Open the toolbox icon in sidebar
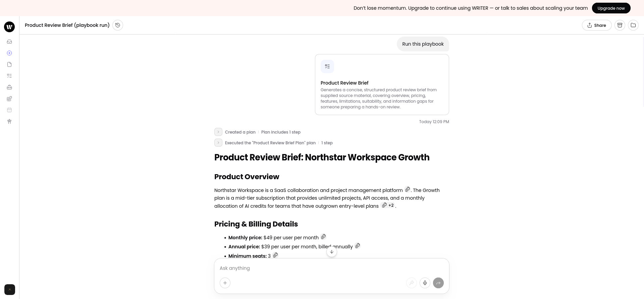This screenshot has height=299, width=644. point(9,87)
